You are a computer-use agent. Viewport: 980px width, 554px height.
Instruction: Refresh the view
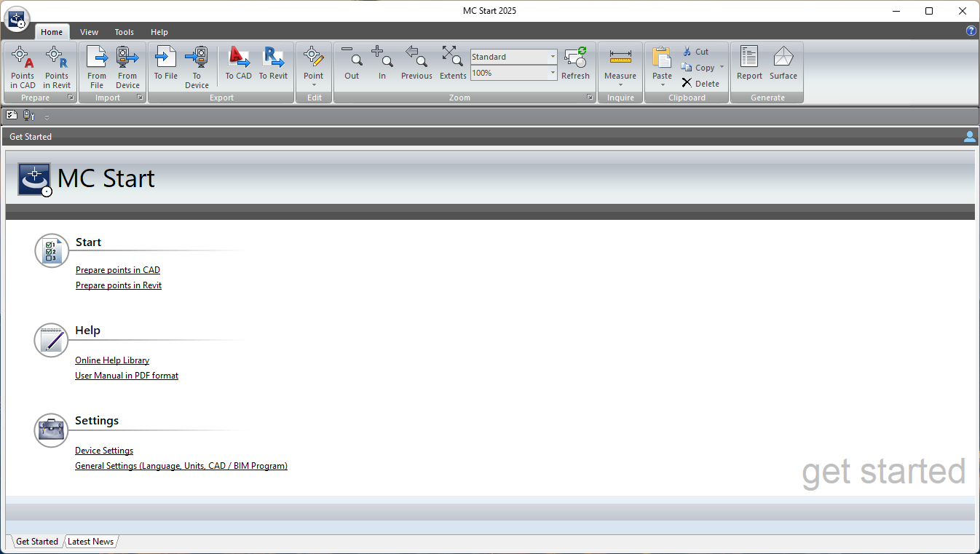pos(575,63)
